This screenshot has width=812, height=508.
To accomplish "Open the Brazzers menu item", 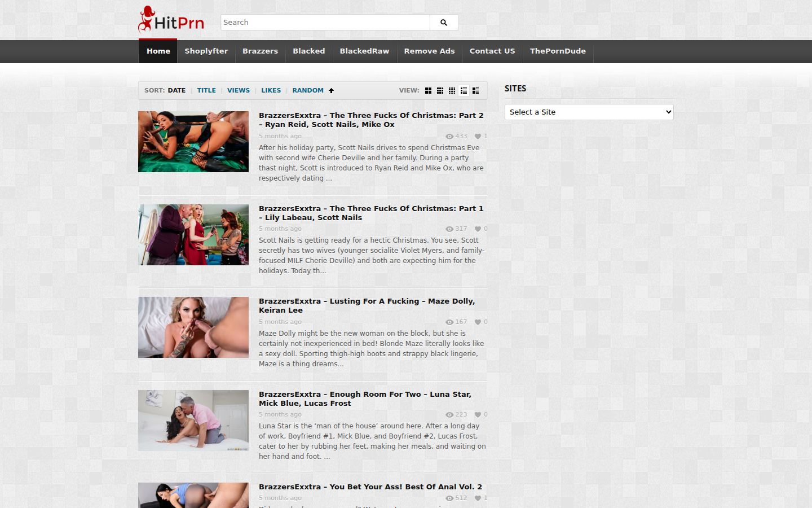I will click(x=260, y=51).
